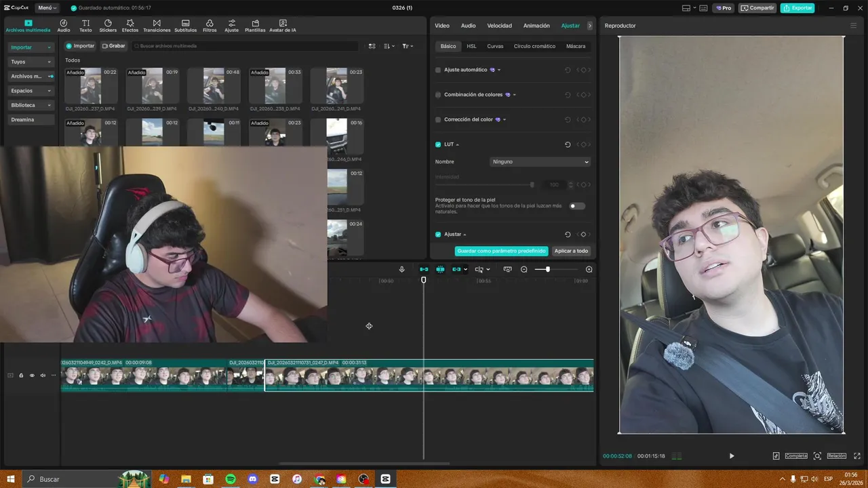Image resolution: width=868 pixels, height=488 pixels.
Task: Click the Aplicar a todo button
Action: coord(571,251)
